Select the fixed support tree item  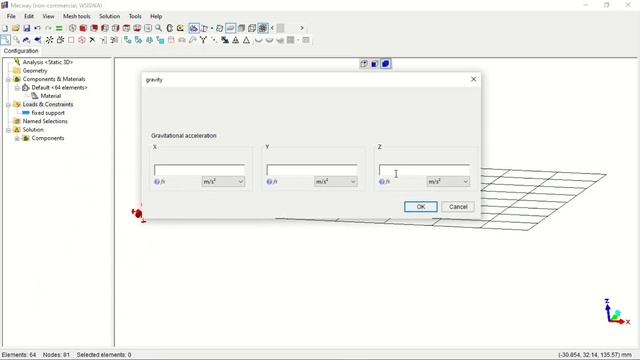[x=48, y=113]
